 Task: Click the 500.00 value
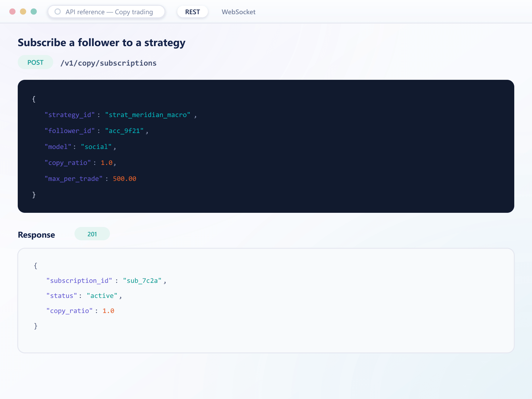click(125, 179)
